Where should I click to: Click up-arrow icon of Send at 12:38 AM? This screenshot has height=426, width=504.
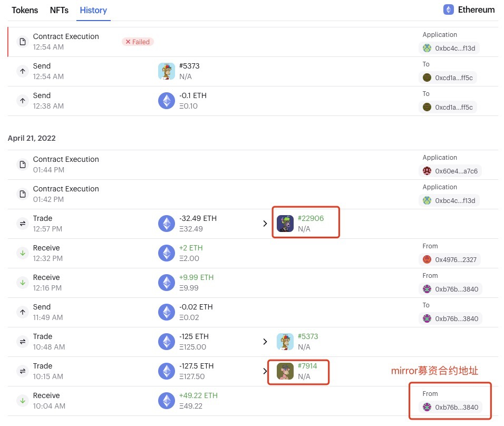click(23, 101)
